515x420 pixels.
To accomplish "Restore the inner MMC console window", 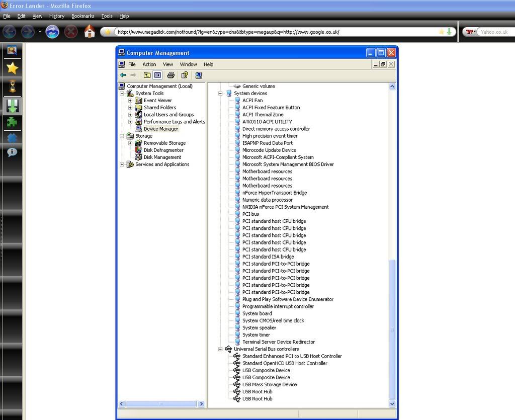I will (383, 64).
